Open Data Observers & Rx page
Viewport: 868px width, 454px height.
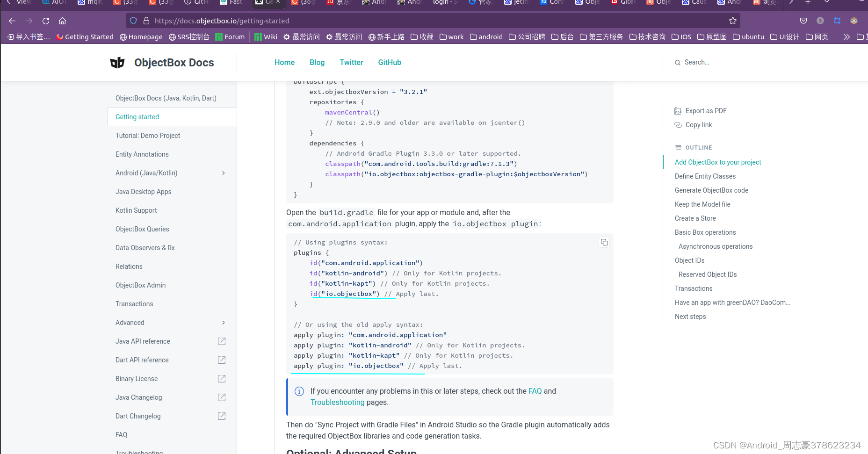click(x=145, y=248)
